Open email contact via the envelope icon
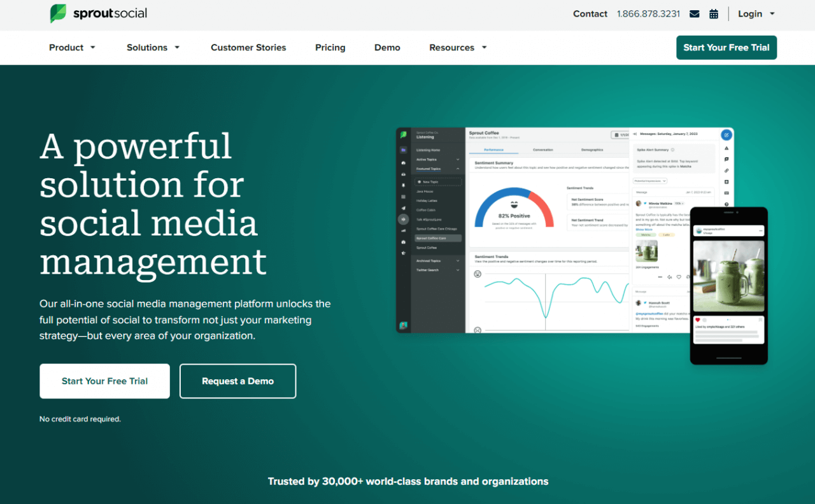815x504 pixels. [x=694, y=13]
